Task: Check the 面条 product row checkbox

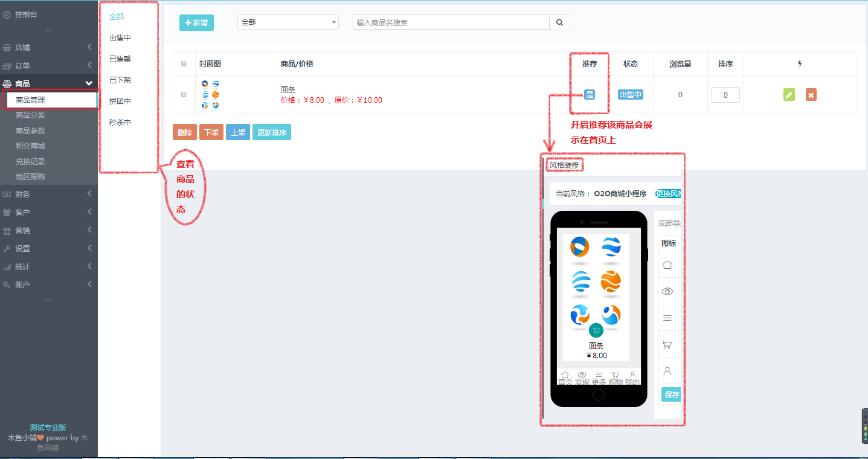Action: tap(184, 94)
